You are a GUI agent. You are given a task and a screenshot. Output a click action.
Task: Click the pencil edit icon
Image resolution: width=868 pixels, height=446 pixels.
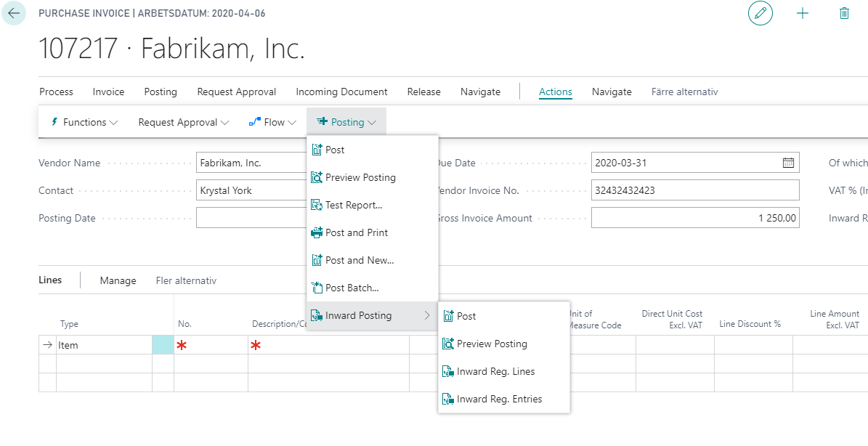[760, 13]
